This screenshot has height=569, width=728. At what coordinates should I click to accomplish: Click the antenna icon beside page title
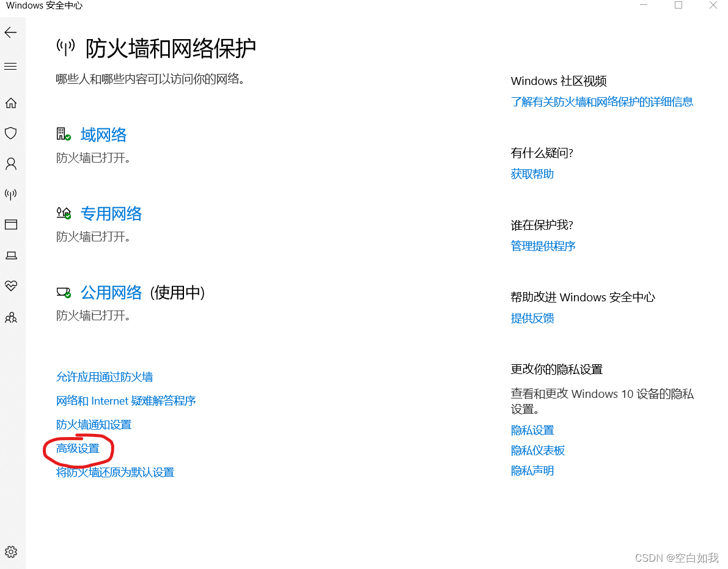[x=65, y=47]
